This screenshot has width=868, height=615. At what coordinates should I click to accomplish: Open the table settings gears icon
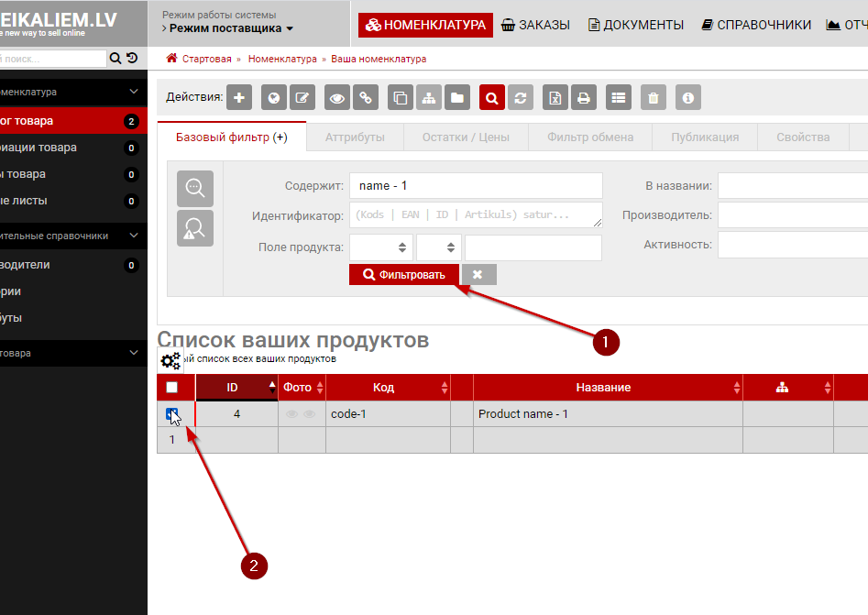[x=170, y=361]
